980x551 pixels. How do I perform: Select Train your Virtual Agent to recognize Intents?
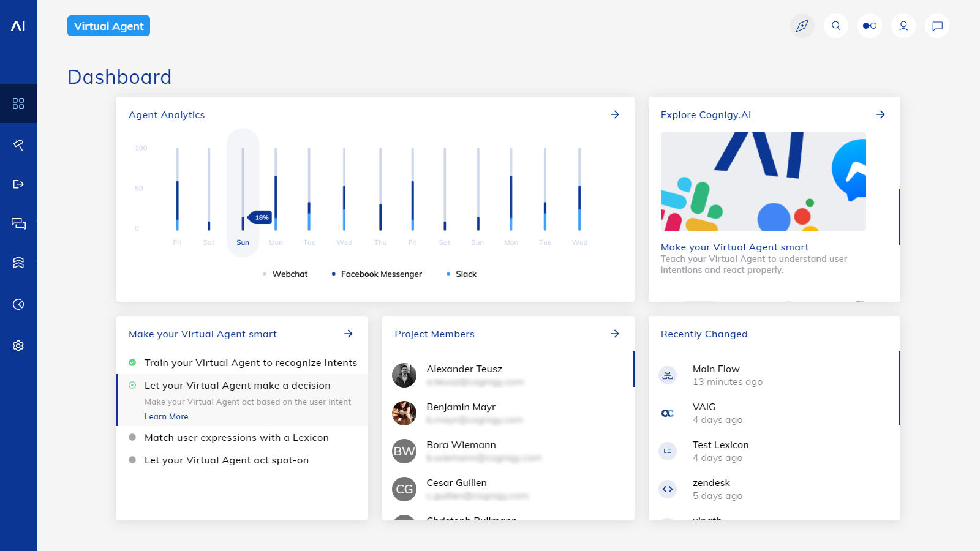[x=250, y=363]
